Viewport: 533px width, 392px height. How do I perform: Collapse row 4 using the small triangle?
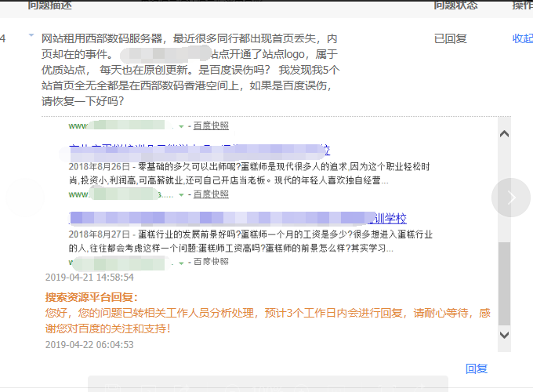[x=31, y=36]
